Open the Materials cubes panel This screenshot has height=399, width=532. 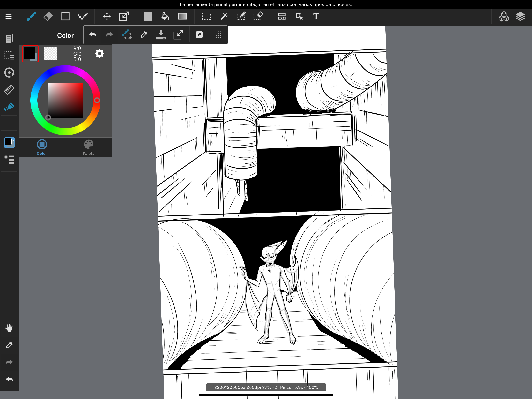[504, 16]
